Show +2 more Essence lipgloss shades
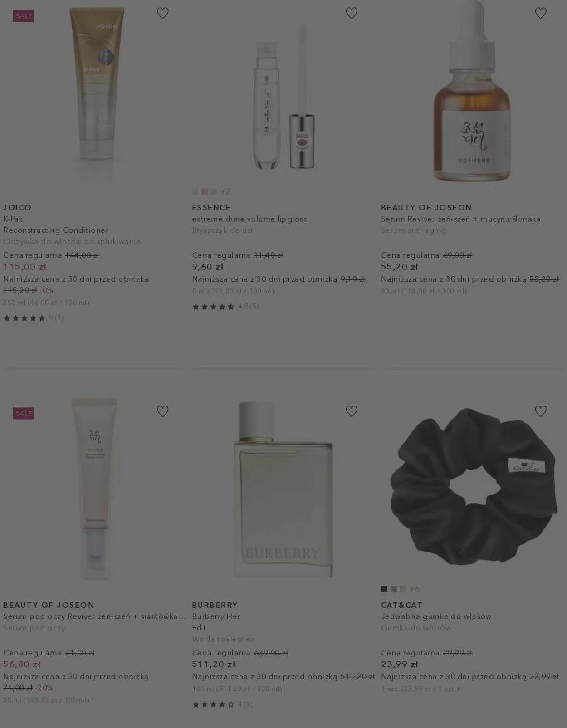Viewport: 567px width, 728px height. [225, 191]
